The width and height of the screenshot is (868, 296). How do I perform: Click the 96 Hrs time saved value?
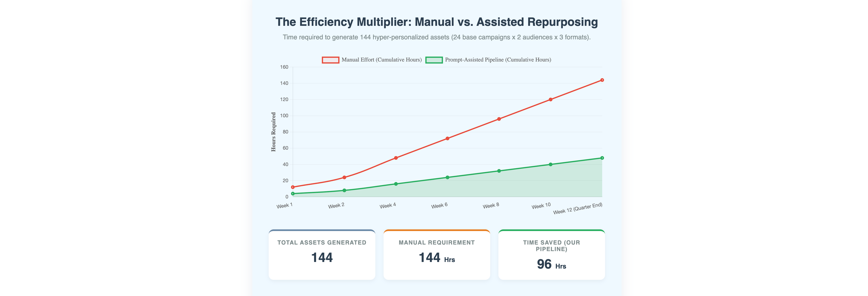pyautogui.click(x=552, y=264)
